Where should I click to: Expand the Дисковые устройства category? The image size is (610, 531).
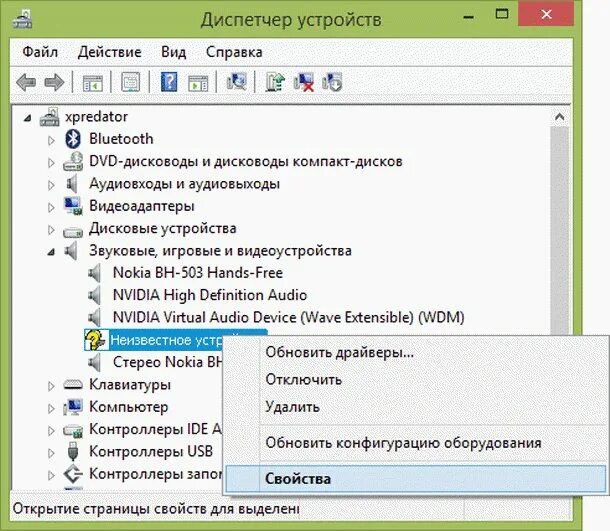(51, 230)
